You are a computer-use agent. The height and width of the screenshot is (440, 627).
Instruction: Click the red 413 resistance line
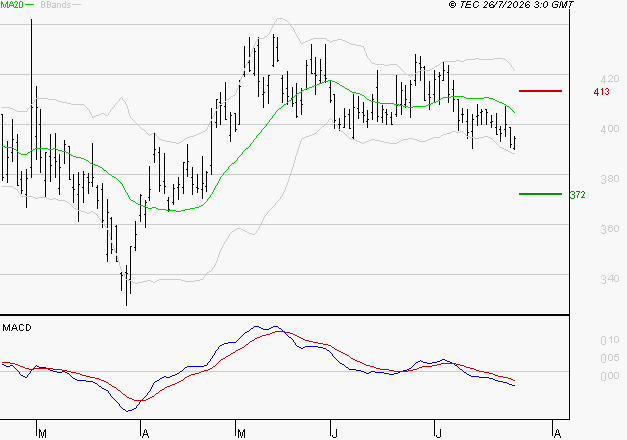click(540, 91)
